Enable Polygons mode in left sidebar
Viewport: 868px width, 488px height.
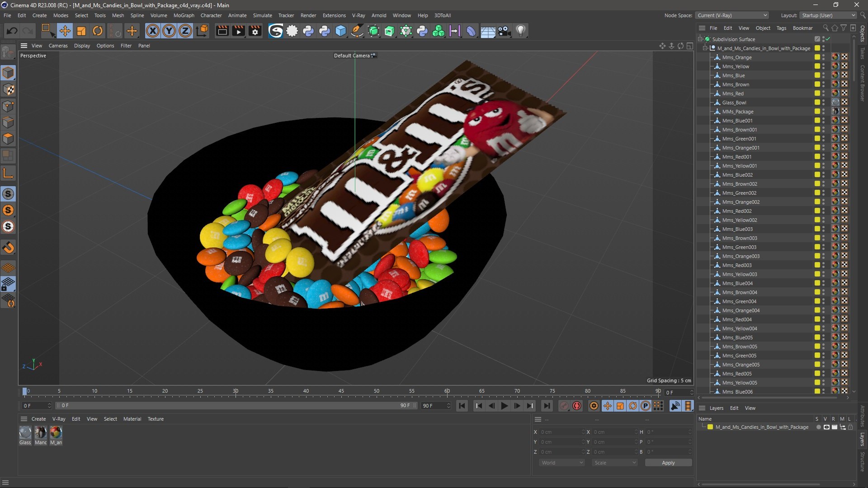click(x=8, y=139)
